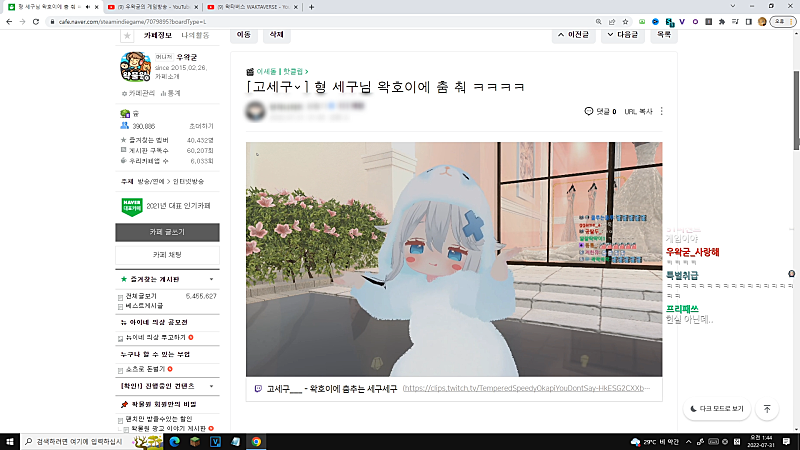Screen dimensions: 800x450
Task: Open the taskbar weather widget
Action: [655, 442]
